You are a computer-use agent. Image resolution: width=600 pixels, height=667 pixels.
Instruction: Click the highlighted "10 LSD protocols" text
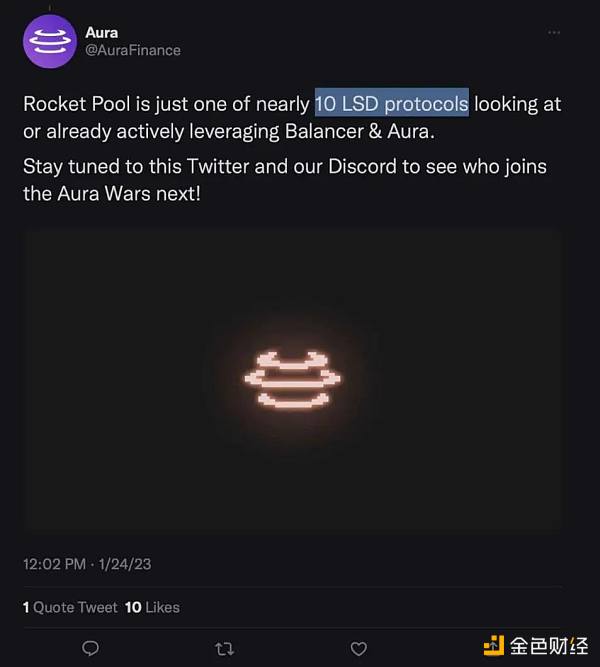pyautogui.click(x=391, y=104)
